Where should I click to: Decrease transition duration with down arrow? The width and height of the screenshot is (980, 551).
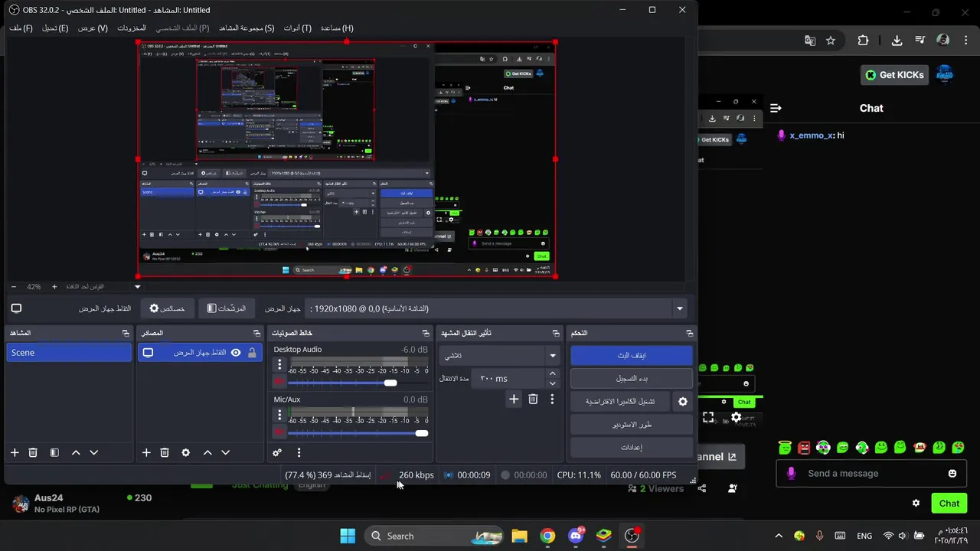(552, 383)
